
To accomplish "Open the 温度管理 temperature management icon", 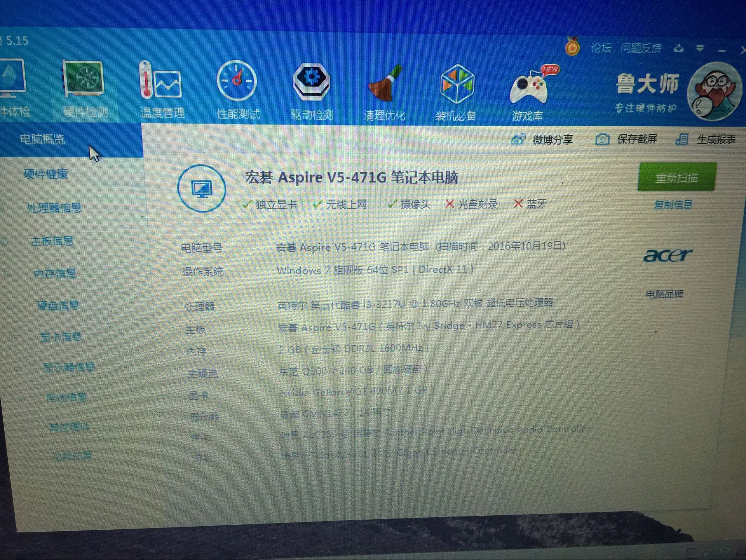I will pos(162,90).
